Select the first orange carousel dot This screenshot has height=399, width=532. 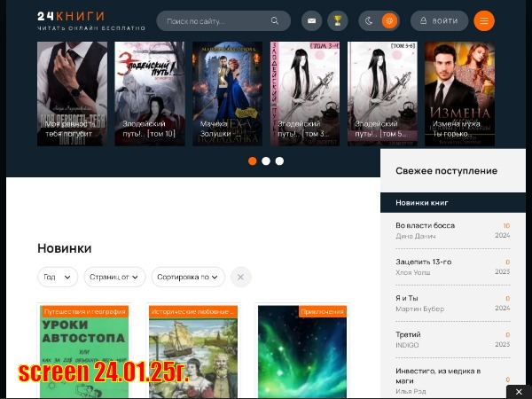point(253,160)
